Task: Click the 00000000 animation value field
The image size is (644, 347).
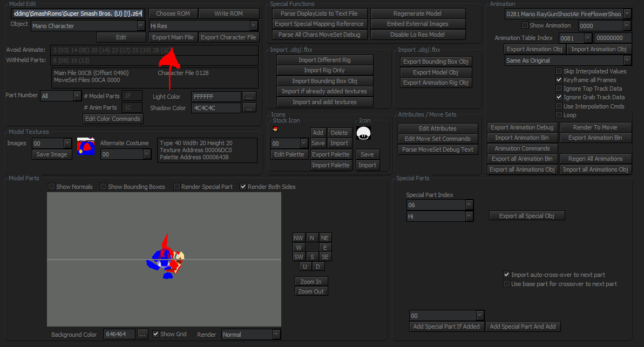Action: pyautogui.click(x=612, y=38)
